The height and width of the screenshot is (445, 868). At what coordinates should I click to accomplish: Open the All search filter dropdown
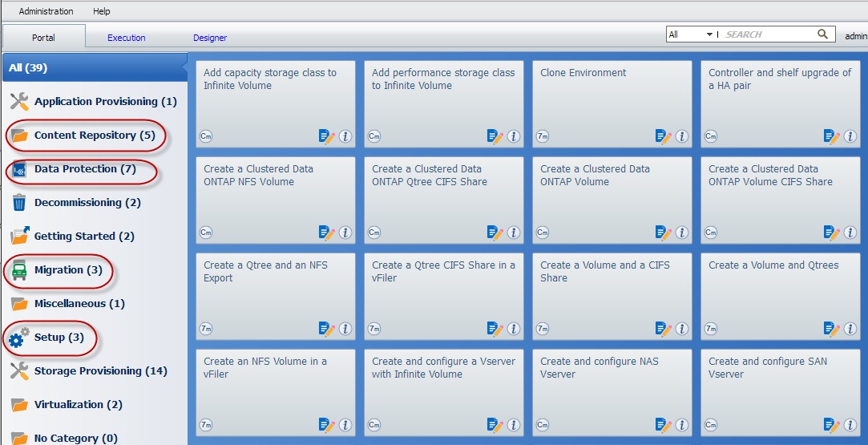pyautogui.click(x=690, y=34)
